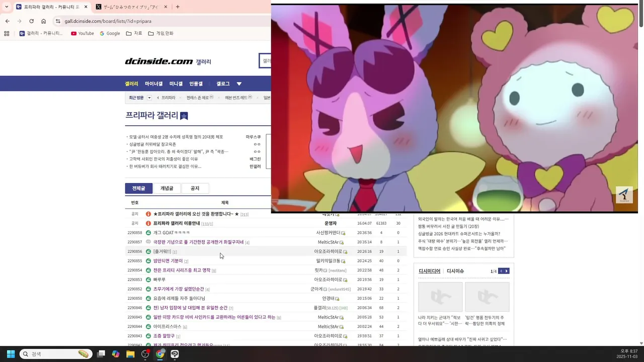Image resolution: width=644 pixels, height=362 pixels.
Task: Click 갤러리 in the navigation bar
Action: tap(132, 84)
